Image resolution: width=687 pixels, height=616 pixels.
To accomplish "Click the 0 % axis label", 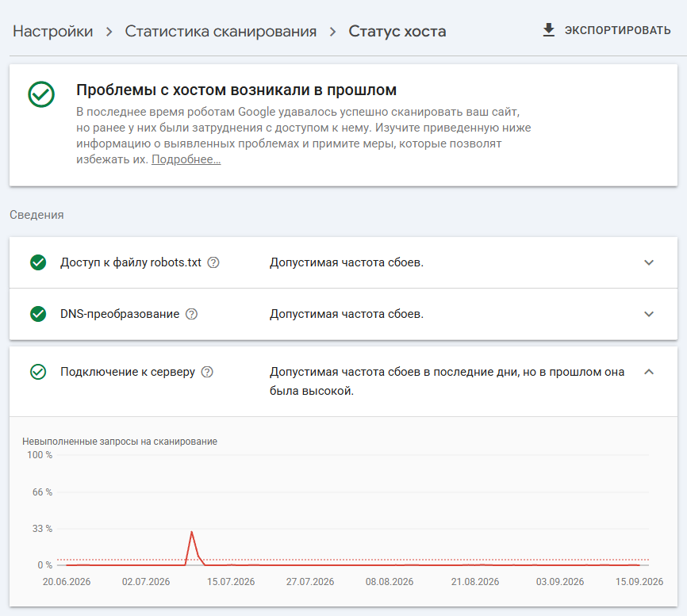I will point(44,565).
